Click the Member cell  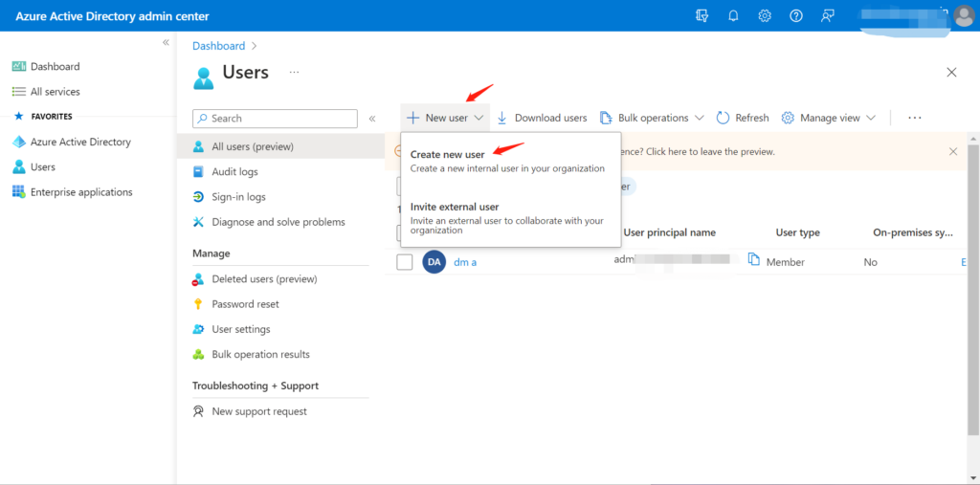click(786, 262)
